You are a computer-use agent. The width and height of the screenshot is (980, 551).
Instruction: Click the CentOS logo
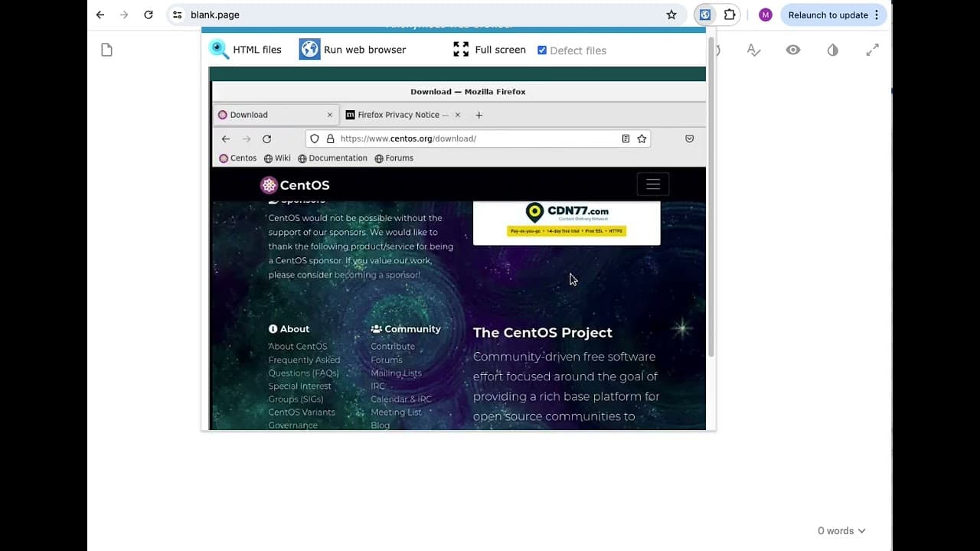[295, 184]
